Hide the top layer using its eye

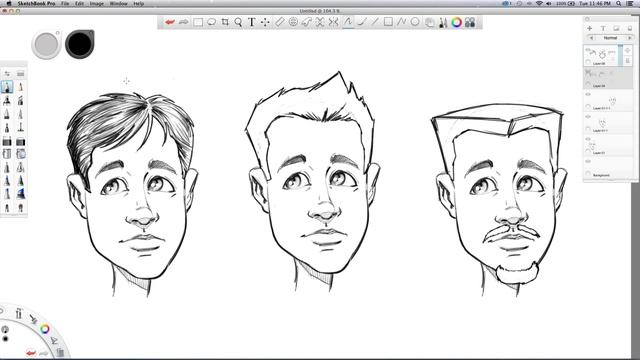[x=588, y=50]
